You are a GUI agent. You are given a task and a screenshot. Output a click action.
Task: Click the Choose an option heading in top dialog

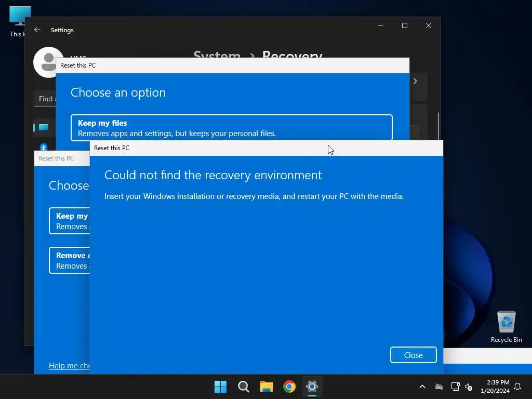tap(118, 92)
